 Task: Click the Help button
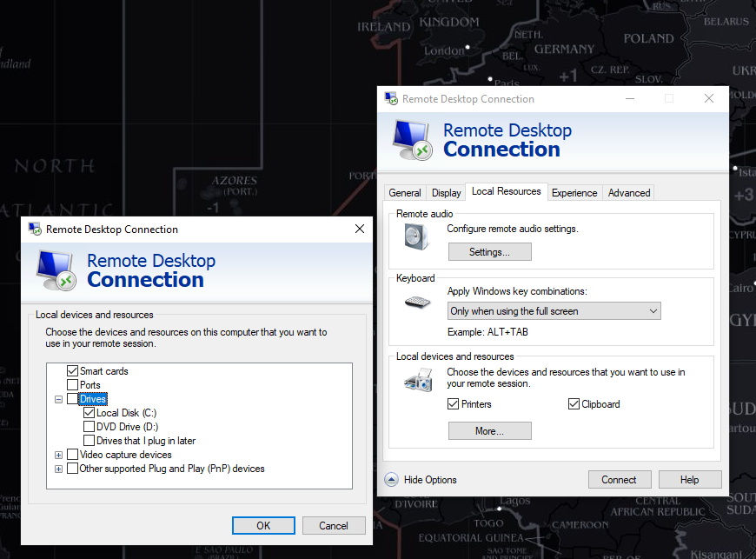click(690, 480)
